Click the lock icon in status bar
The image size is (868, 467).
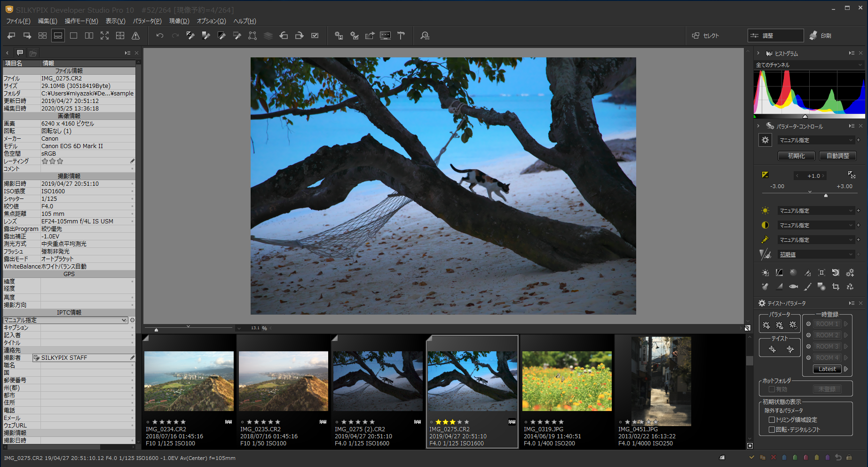click(849, 457)
